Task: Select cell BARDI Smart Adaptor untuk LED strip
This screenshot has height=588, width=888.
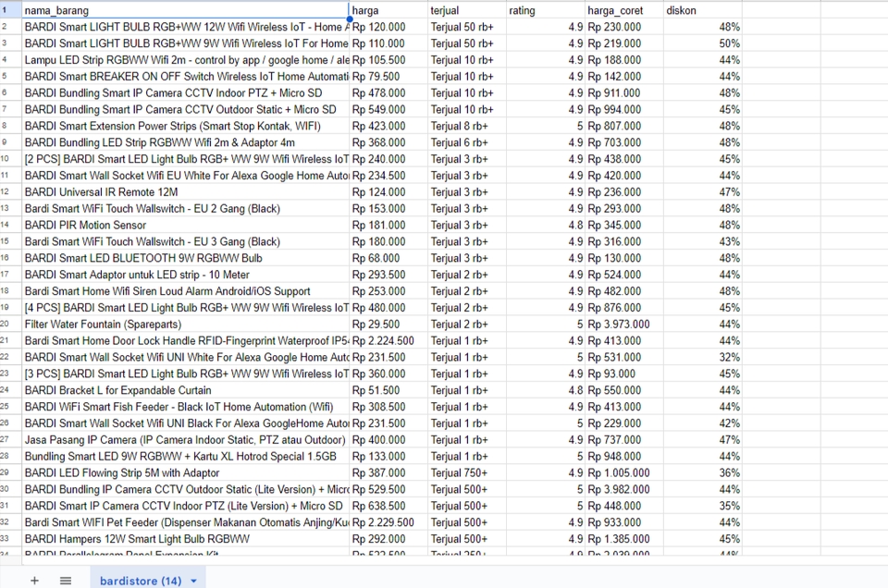Action: tap(186, 275)
